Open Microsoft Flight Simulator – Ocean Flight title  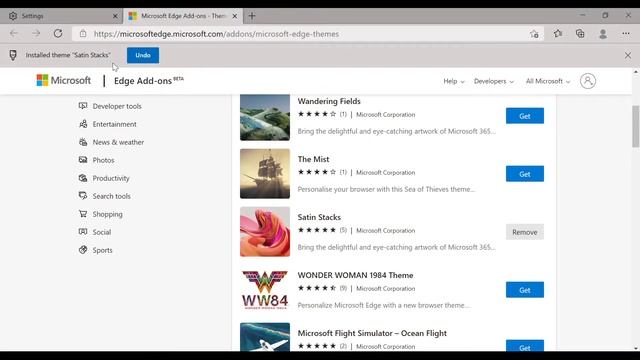(x=372, y=333)
